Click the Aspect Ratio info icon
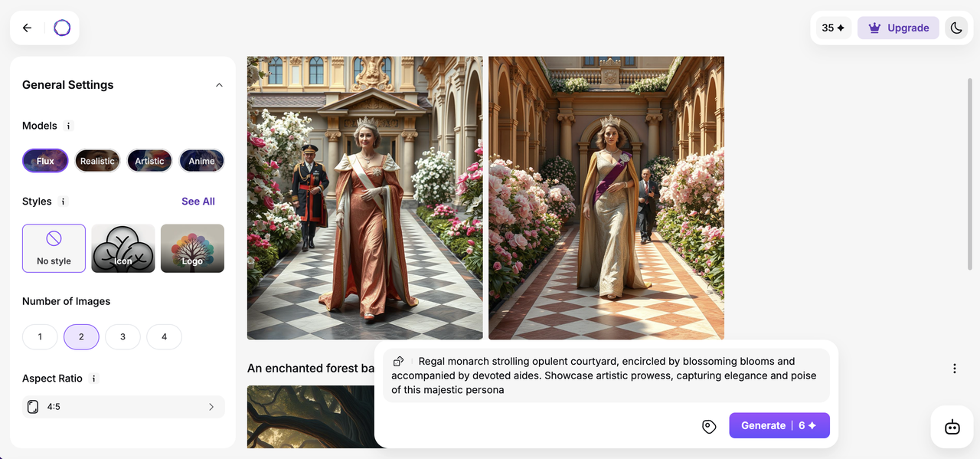The height and width of the screenshot is (459, 980). [93, 379]
